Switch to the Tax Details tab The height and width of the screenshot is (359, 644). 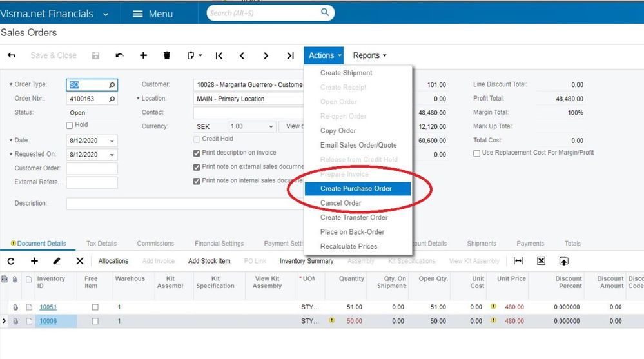(101, 244)
